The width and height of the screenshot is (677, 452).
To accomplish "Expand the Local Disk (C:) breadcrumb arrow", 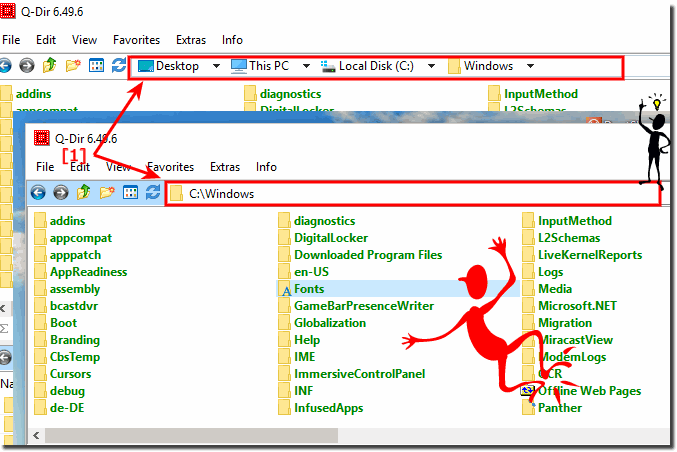I will pos(431,66).
